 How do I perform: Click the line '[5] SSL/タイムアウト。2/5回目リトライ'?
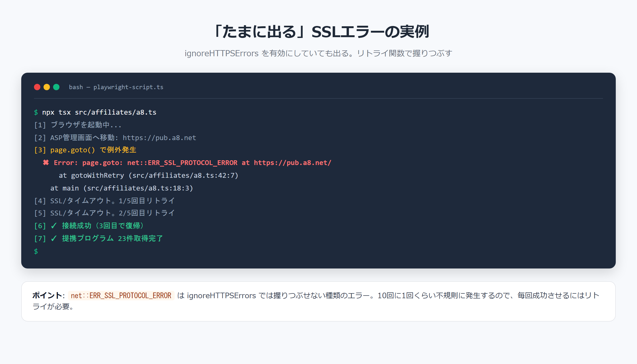[x=104, y=213]
